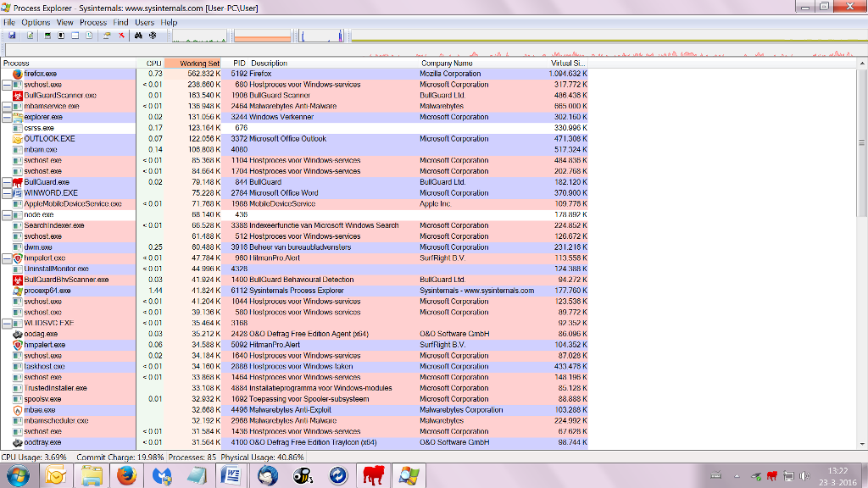Sort by the PID column header
Viewport: 868px width, 488px height.
pyautogui.click(x=235, y=63)
